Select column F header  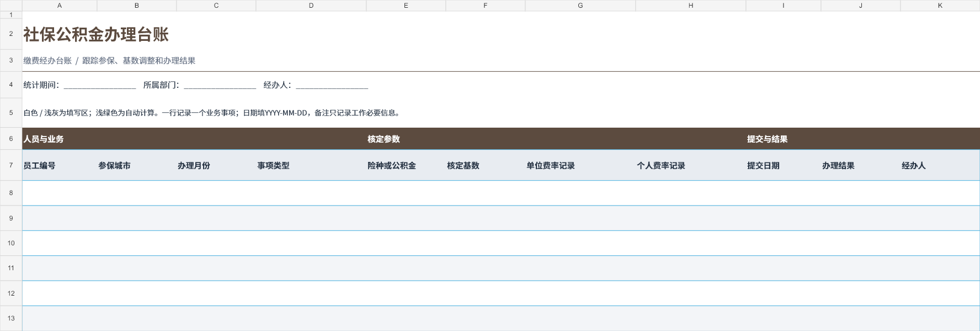(486, 6)
